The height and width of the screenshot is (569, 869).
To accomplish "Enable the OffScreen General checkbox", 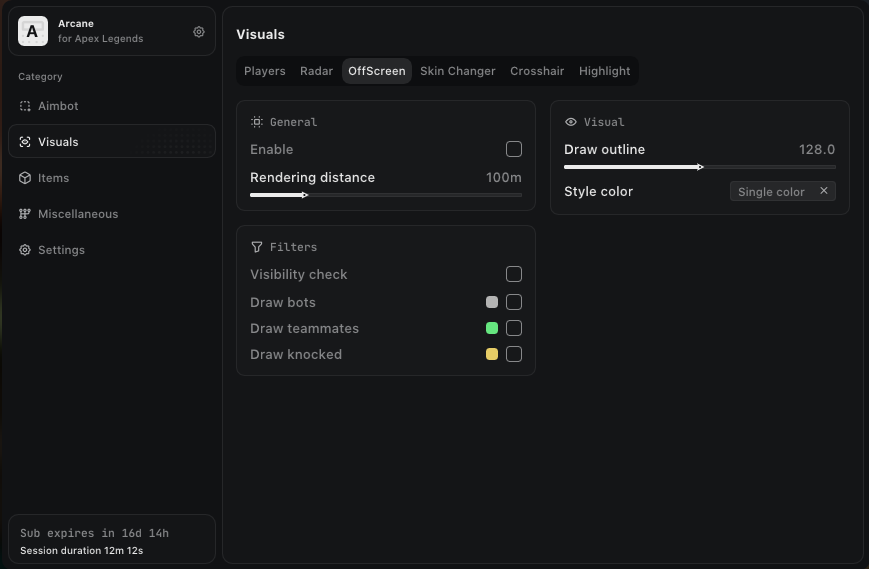I will 514,149.
